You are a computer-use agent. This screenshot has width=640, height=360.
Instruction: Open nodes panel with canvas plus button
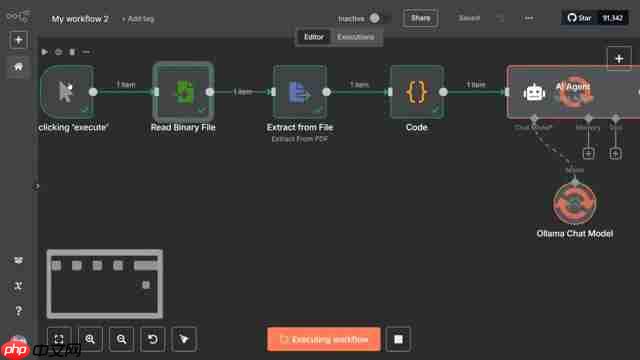click(619, 59)
